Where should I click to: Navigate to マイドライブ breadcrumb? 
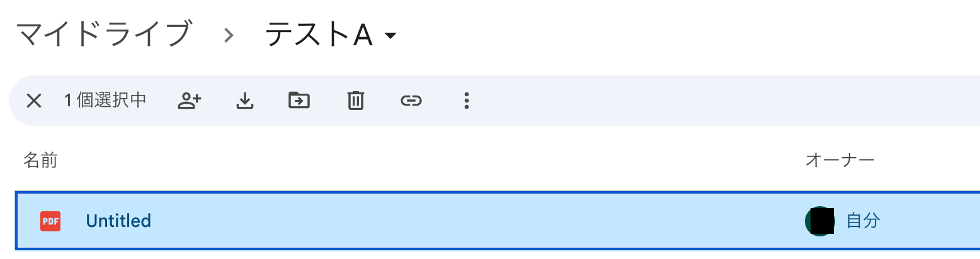[103, 35]
